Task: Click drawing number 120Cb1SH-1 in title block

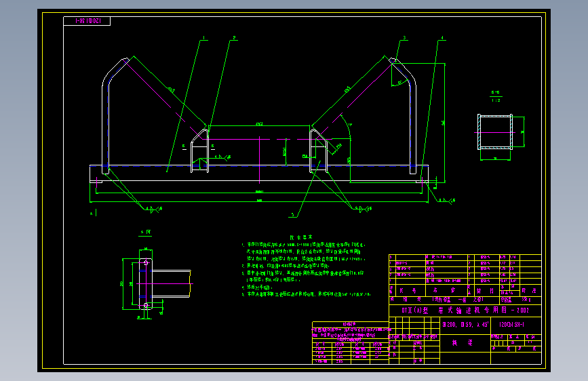Action: point(512,324)
